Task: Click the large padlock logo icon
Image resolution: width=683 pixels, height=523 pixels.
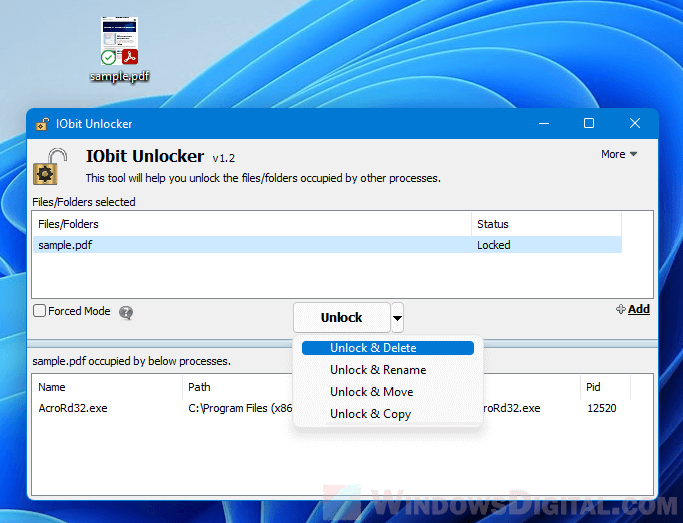Action: [x=50, y=166]
